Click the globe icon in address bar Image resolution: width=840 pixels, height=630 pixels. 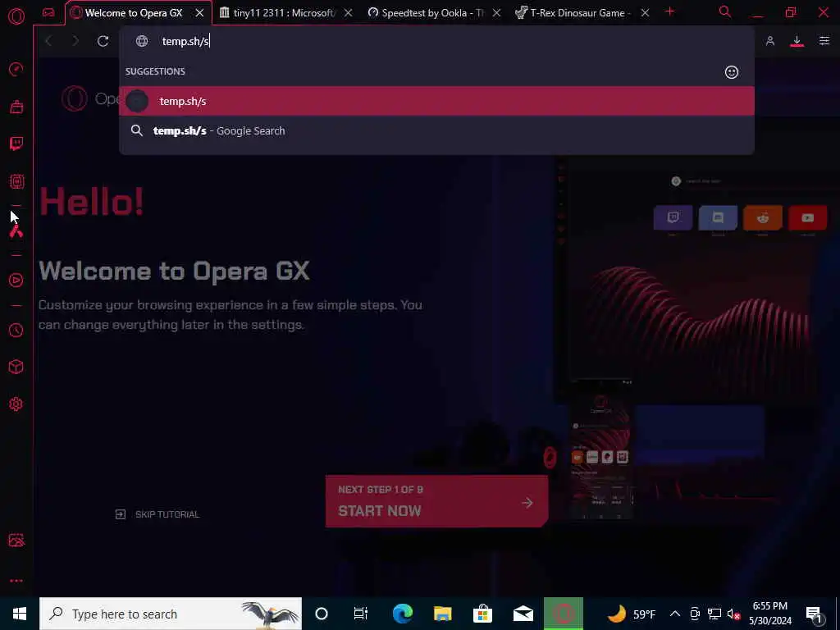point(141,41)
